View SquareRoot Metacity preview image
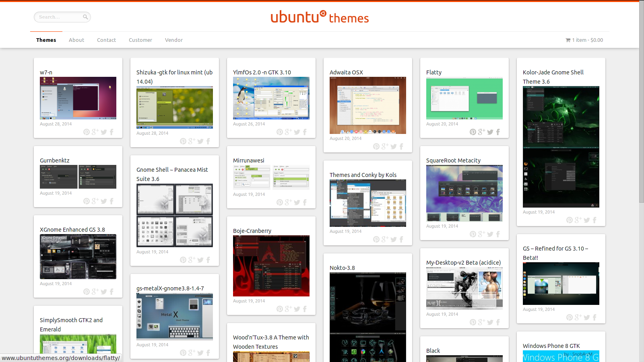Viewport: 644px width, 362px height. (464, 193)
